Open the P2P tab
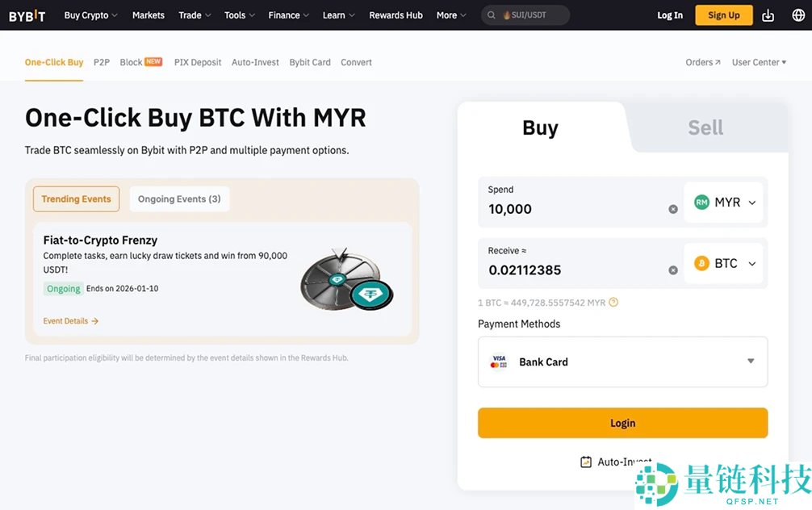812x510 pixels. point(101,62)
